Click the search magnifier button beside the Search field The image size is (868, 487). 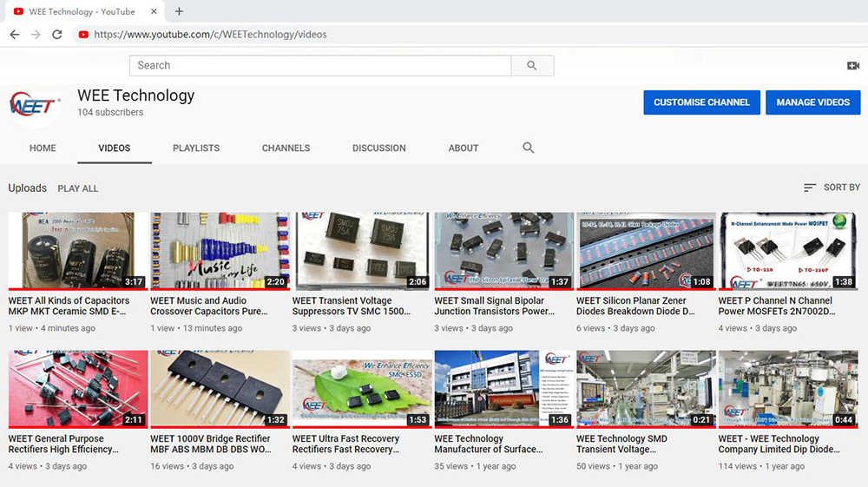(x=532, y=65)
